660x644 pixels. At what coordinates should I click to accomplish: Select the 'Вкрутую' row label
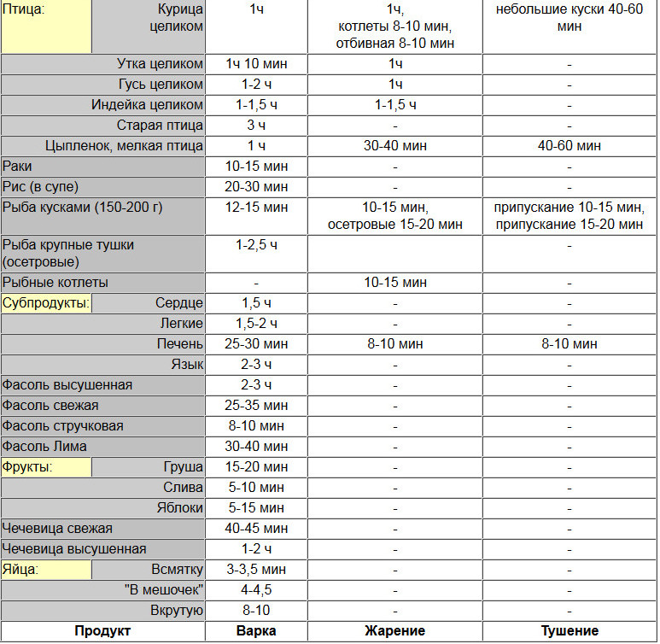(x=102, y=611)
